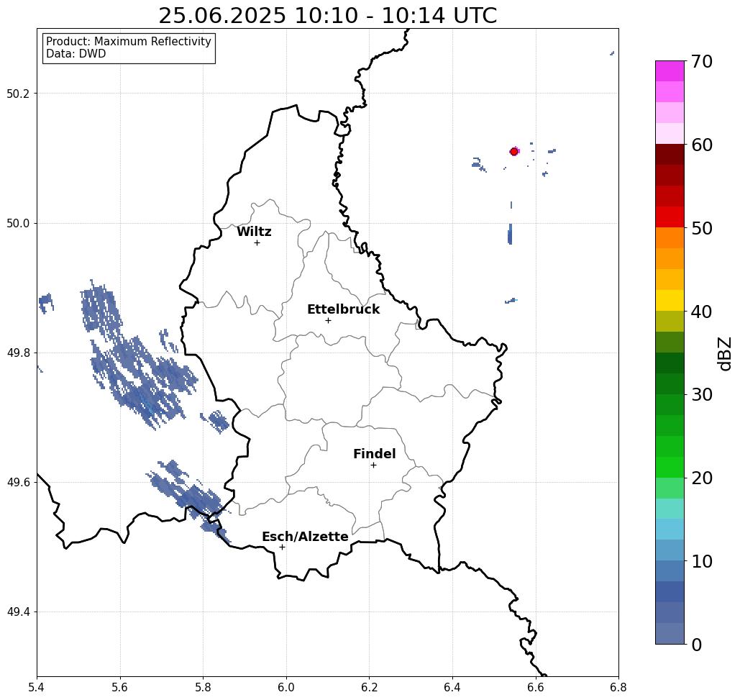Image resolution: width=740 pixels, height=700 pixels.
Task: Click the colorbar tick label 10
Action: coord(702,561)
